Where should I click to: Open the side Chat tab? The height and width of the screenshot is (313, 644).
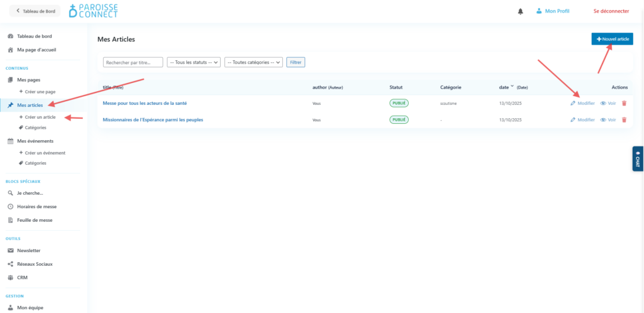point(638,159)
